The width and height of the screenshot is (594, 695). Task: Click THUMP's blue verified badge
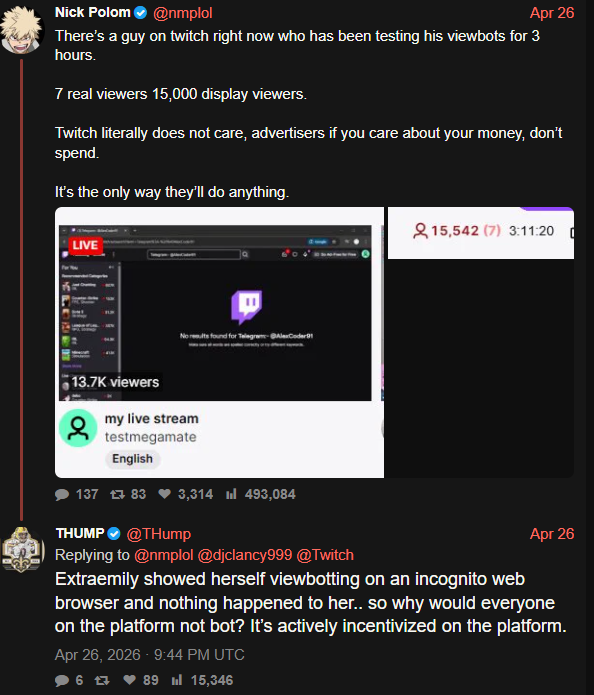pyautogui.click(x=114, y=534)
